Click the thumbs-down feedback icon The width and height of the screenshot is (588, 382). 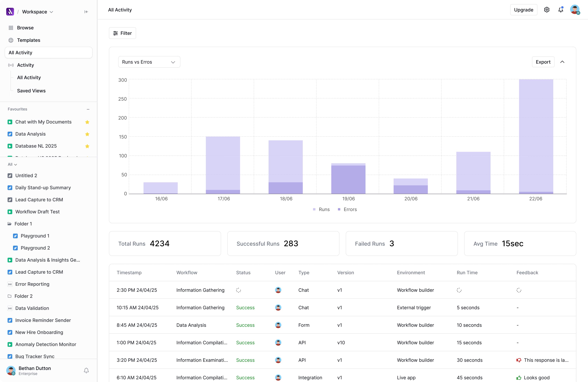(519, 360)
